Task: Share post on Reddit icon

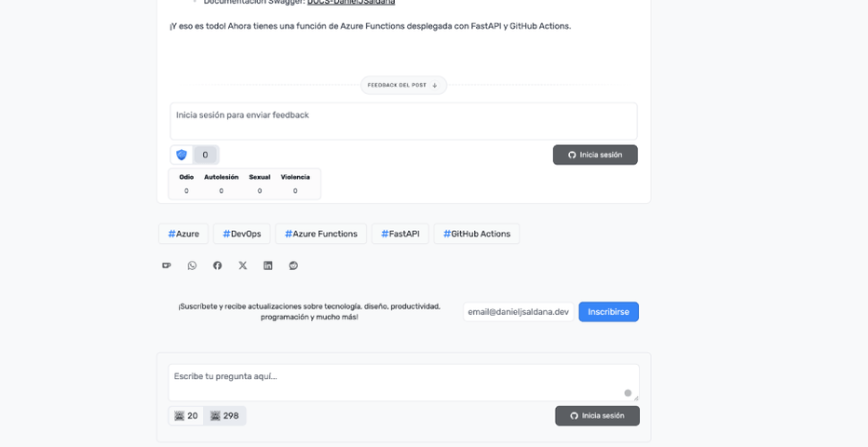Action: [293, 265]
